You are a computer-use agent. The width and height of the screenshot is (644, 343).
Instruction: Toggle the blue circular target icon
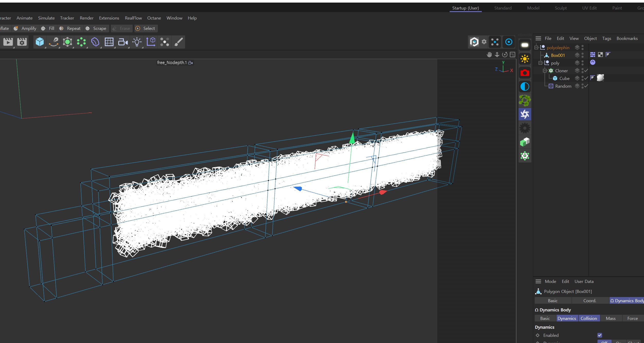[509, 42]
